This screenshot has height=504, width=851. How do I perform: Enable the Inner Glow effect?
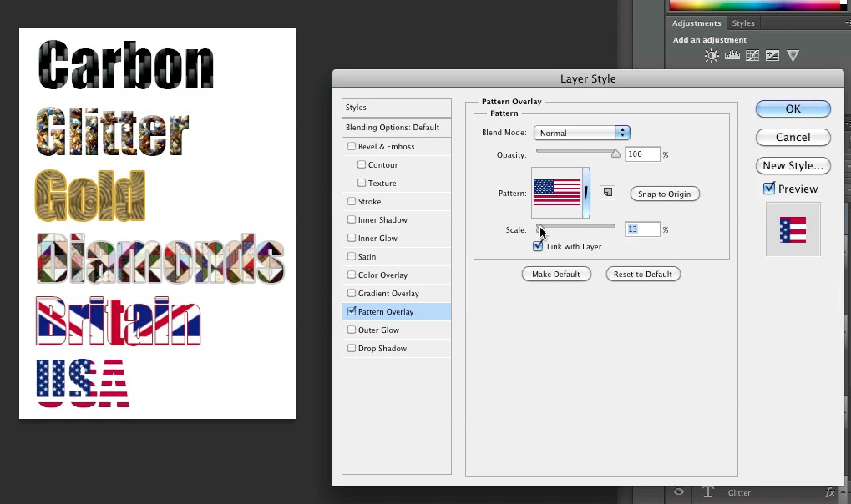[x=352, y=238]
